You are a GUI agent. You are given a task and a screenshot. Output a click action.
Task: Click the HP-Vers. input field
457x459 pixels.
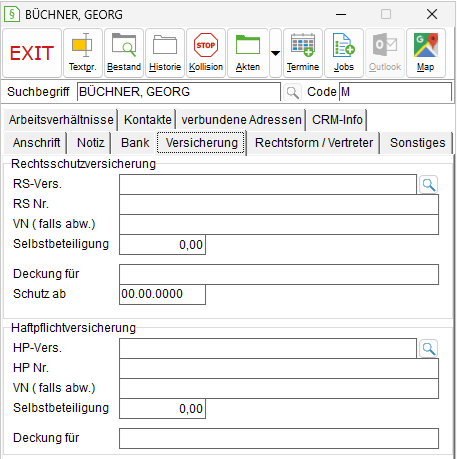268,348
